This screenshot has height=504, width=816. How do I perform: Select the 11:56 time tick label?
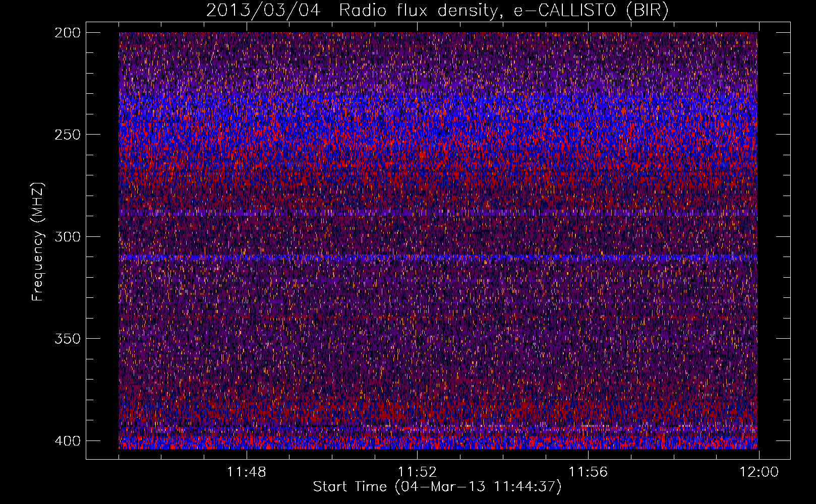click(x=588, y=472)
